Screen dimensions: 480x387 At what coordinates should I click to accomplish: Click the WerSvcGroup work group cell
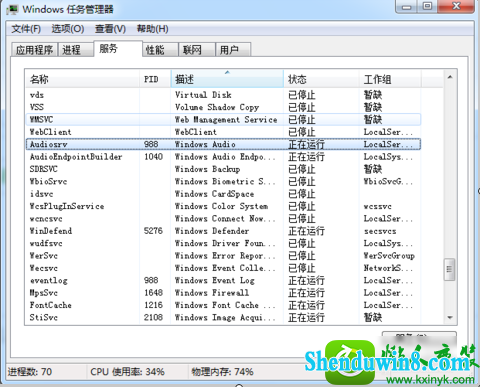coord(389,256)
